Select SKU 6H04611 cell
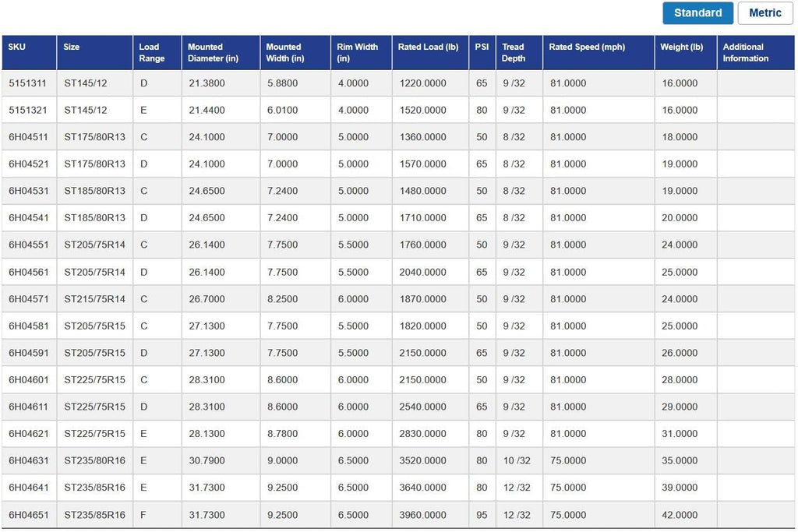 pyautogui.click(x=29, y=407)
